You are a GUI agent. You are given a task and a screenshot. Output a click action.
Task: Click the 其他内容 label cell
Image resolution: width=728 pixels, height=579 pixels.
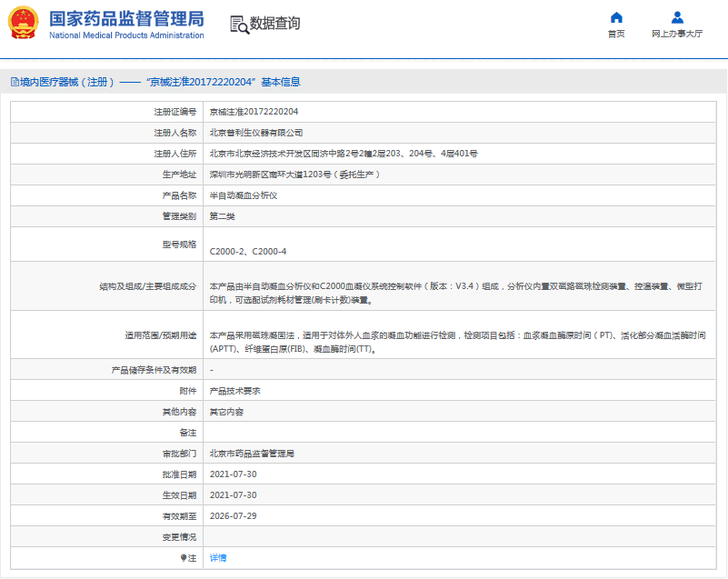coord(106,412)
